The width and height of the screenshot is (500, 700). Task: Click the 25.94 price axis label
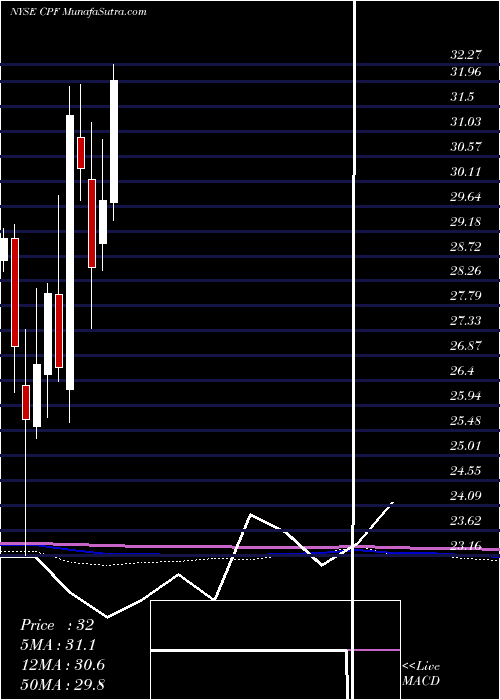point(466,396)
